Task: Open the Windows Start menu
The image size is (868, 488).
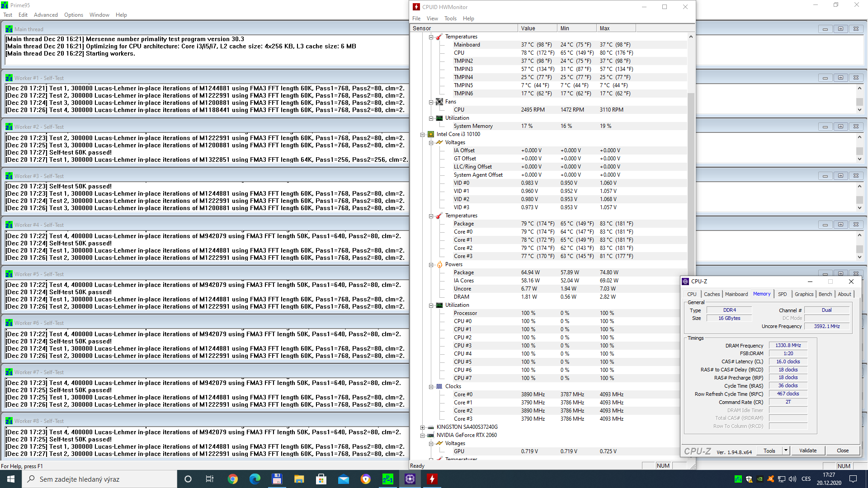Action: [11, 479]
